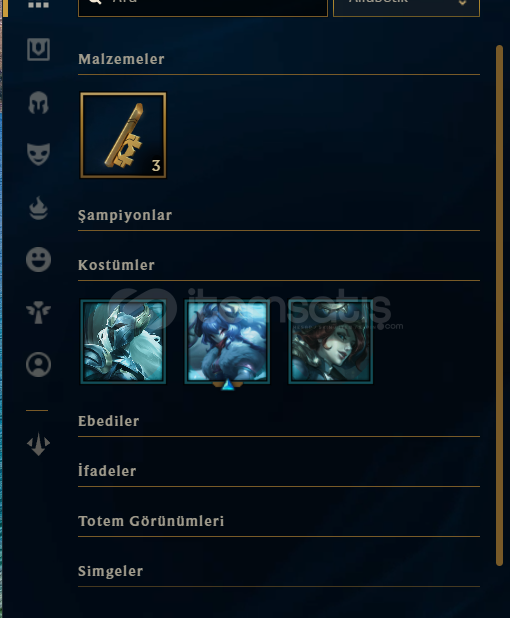The height and width of the screenshot is (618, 510).
Task: Open the TFT penguin icon in sidebar
Action: click(38, 444)
